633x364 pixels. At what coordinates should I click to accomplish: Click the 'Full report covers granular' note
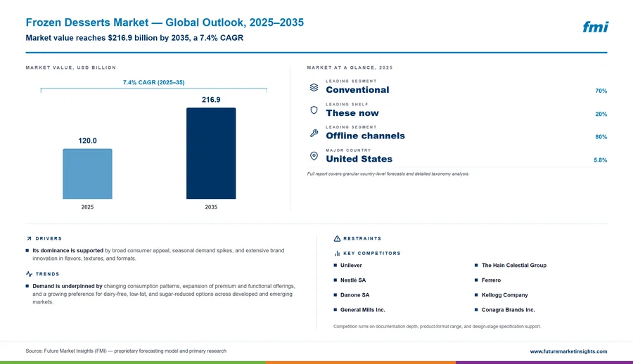click(x=388, y=174)
